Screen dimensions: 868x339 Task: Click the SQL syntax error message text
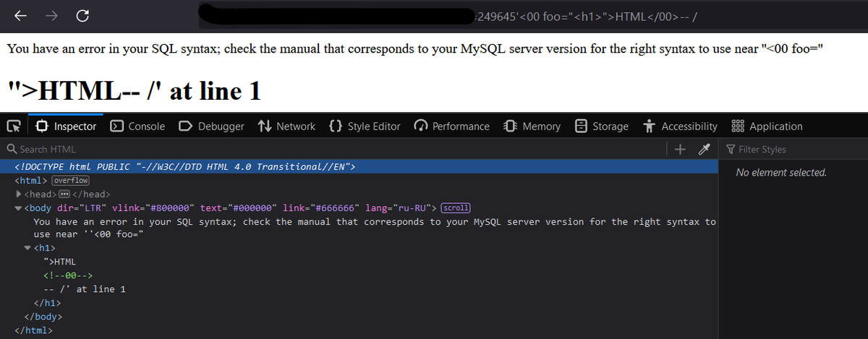415,49
